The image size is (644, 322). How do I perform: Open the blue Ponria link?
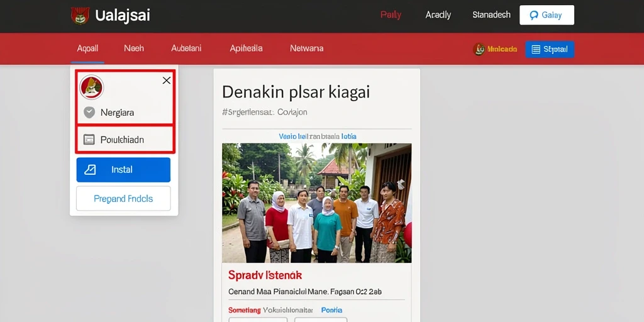tap(331, 310)
